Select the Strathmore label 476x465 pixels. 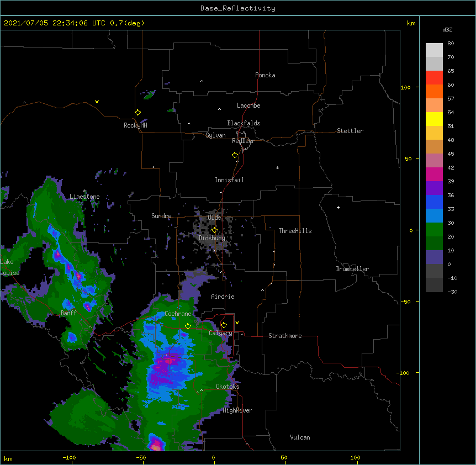pos(285,336)
